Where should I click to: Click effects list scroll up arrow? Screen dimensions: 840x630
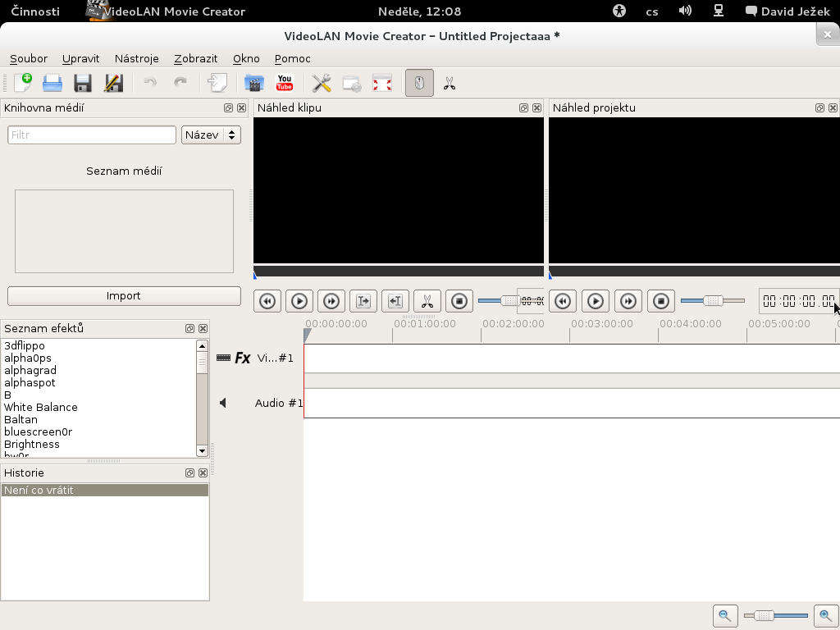202,346
